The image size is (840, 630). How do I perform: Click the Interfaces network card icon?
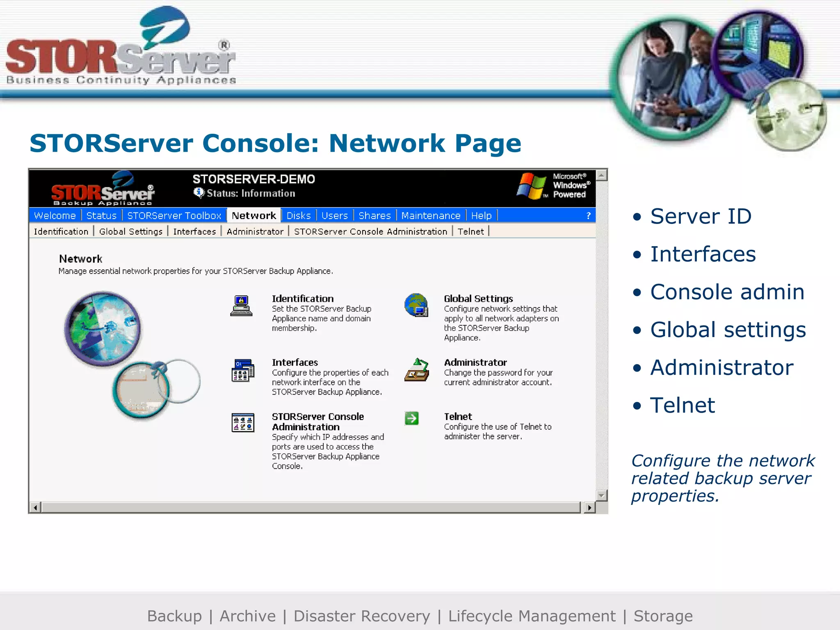pos(243,370)
